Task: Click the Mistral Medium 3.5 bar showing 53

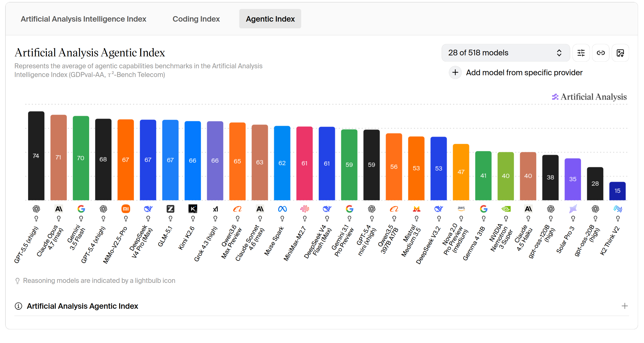Action: (416, 168)
